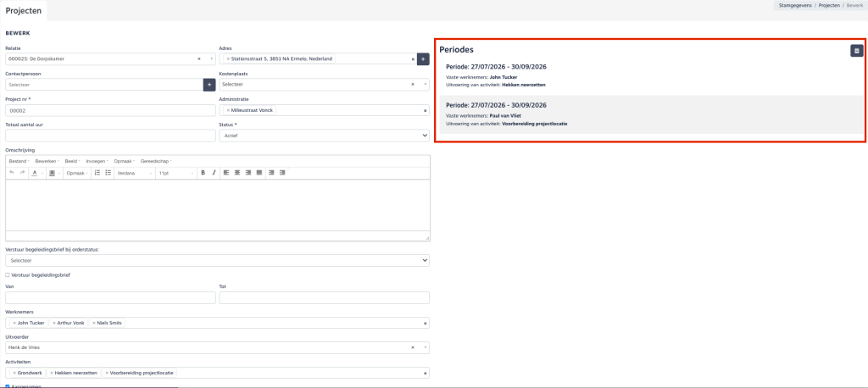This screenshot has height=388, width=868.
Task: Open the Verstuur begeleidingsbrief bij orderstatus dropdown
Action: coord(218,260)
